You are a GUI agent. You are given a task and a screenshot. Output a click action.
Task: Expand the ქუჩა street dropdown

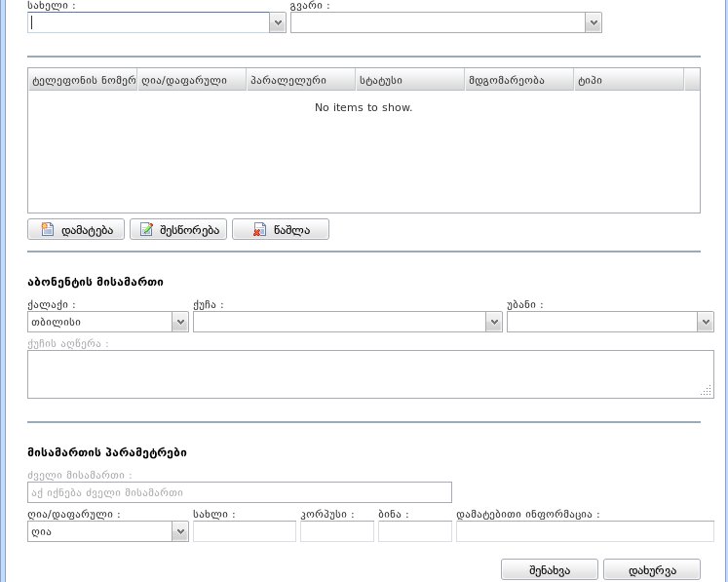pos(493,322)
